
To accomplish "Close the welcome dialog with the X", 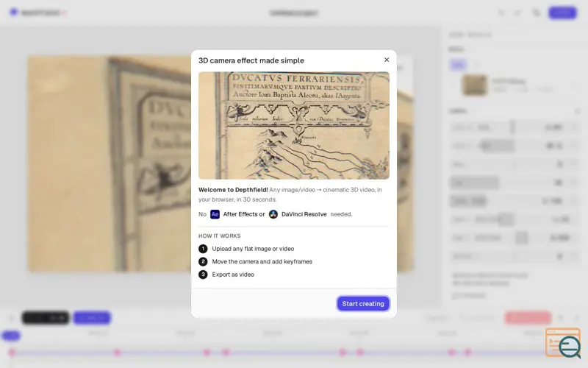I will click(x=387, y=60).
